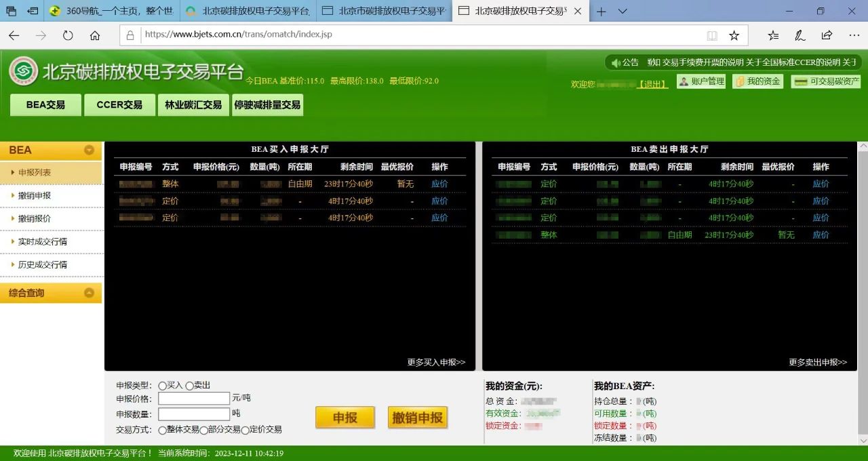868x461 pixels.
Task: Open 更多卖出申报 link
Action: coord(817,363)
